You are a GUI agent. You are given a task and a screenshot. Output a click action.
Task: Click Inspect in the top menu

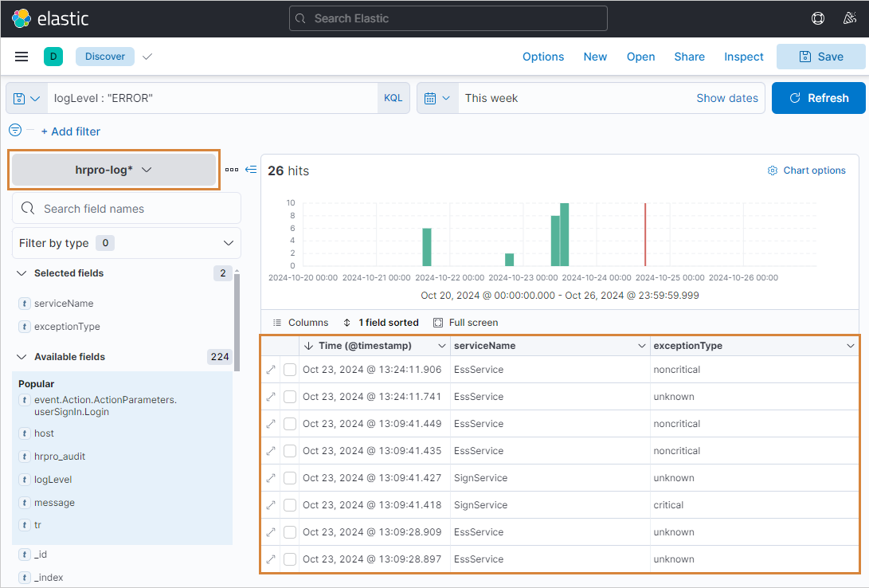[x=744, y=57]
